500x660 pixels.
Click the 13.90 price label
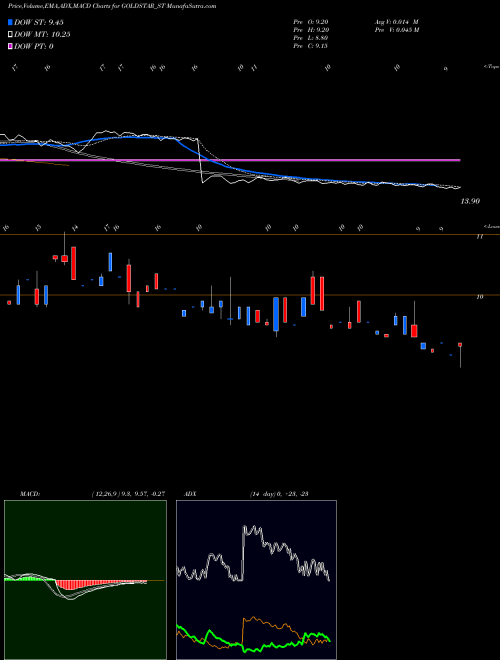[x=470, y=201]
